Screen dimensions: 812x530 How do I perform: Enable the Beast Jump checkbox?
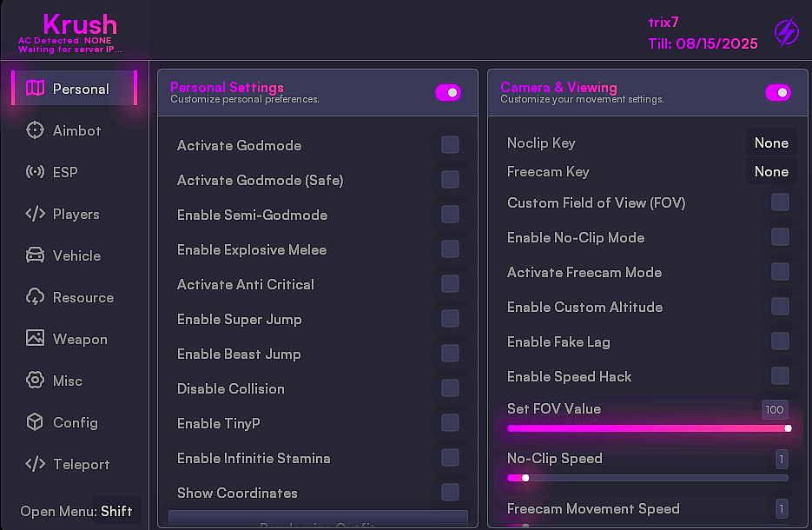pyautogui.click(x=450, y=354)
